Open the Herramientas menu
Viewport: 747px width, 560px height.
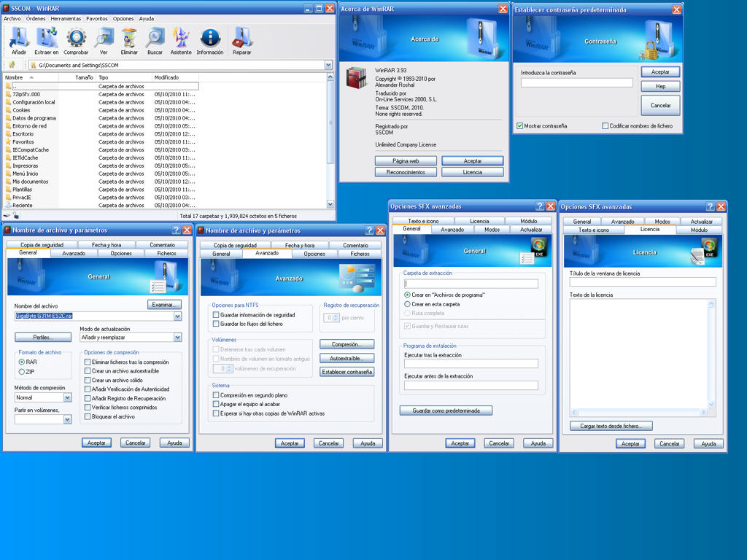pyautogui.click(x=66, y=18)
